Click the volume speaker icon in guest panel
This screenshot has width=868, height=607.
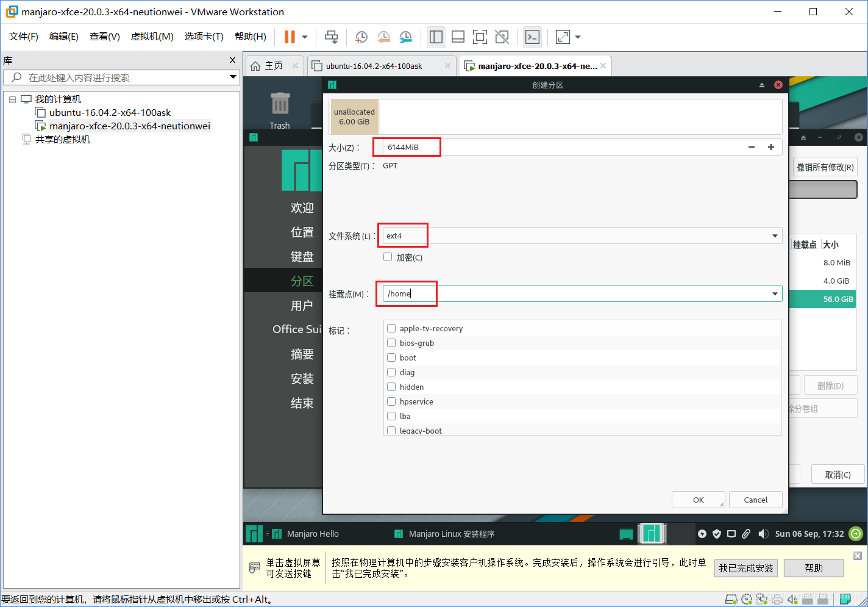tap(763, 534)
